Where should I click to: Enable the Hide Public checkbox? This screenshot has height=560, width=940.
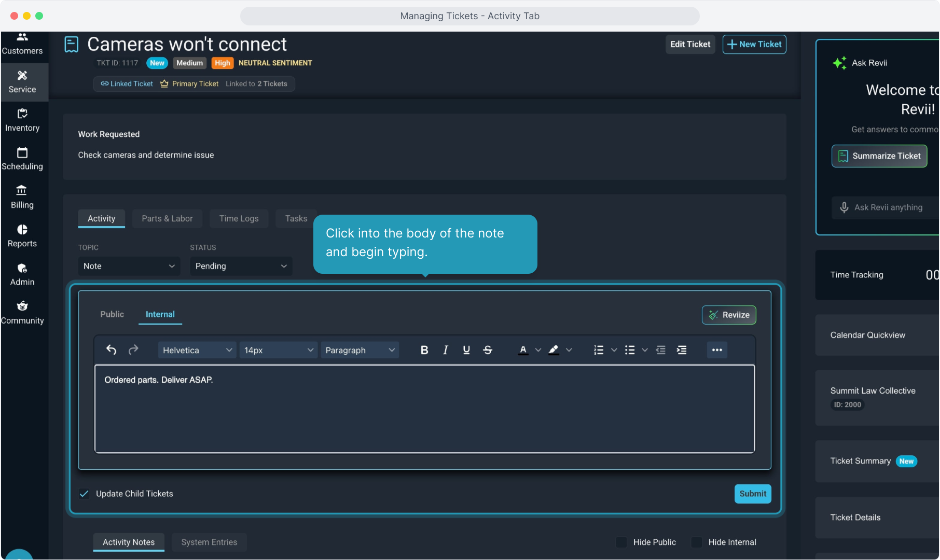coord(621,542)
